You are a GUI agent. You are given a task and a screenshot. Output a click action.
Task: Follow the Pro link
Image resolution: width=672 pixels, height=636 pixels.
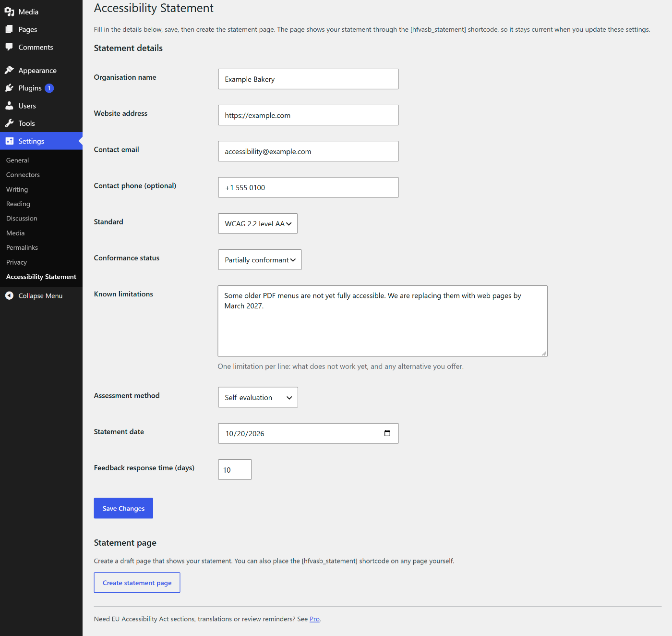[x=314, y=619]
